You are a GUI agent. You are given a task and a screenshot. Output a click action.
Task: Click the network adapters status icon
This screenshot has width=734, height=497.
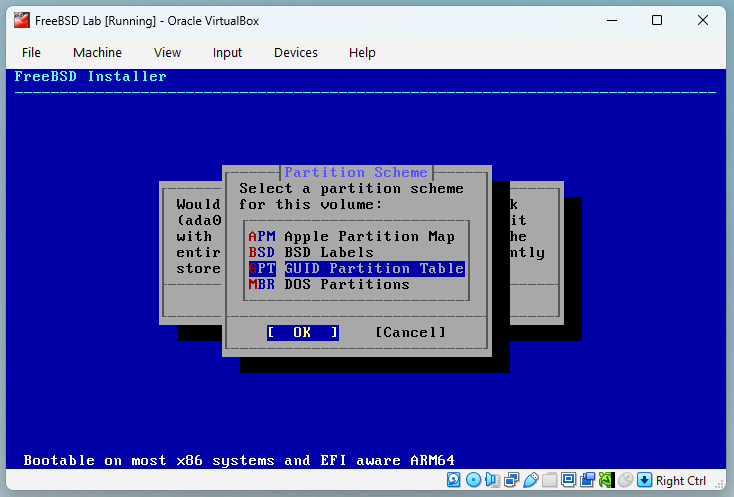coord(512,480)
